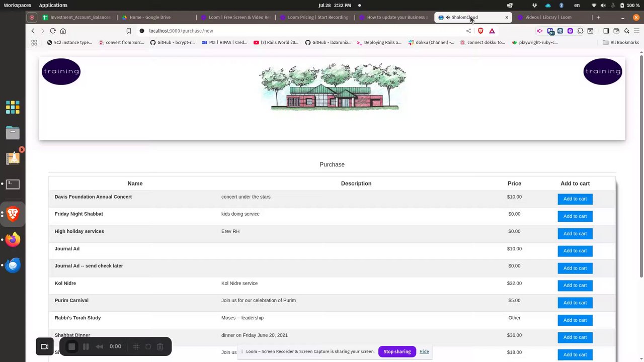Open the clock showing Jul 28 2:32 PM
Image resolution: width=644 pixels, height=362 pixels.
[x=335, y=5]
